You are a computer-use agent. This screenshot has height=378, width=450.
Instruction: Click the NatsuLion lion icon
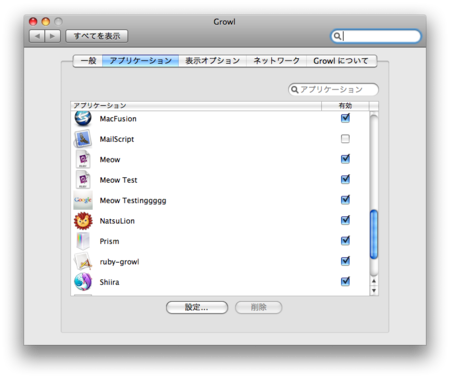coord(83,221)
